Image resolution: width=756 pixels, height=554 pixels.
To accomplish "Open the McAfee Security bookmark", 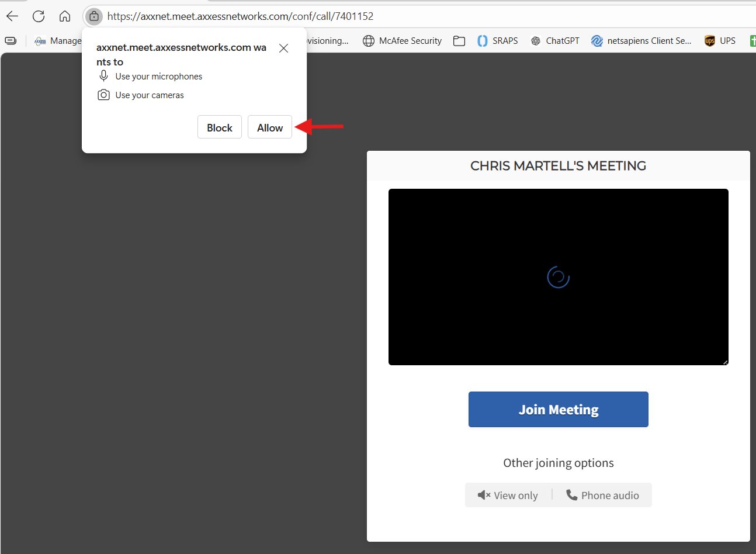I will coord(402,41).
